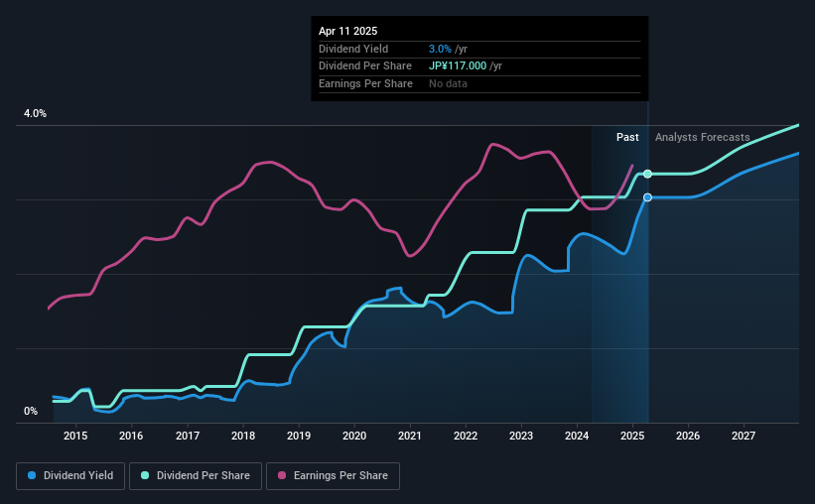Click the 2020 x-axis label
This screenshot has width=815, height=504.
coord(354,436)
